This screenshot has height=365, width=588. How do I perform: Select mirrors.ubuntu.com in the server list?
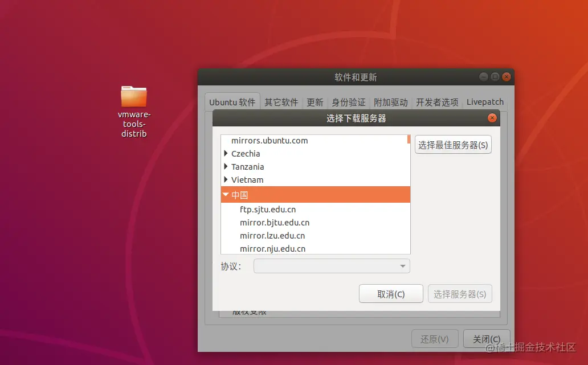point(269,141)
